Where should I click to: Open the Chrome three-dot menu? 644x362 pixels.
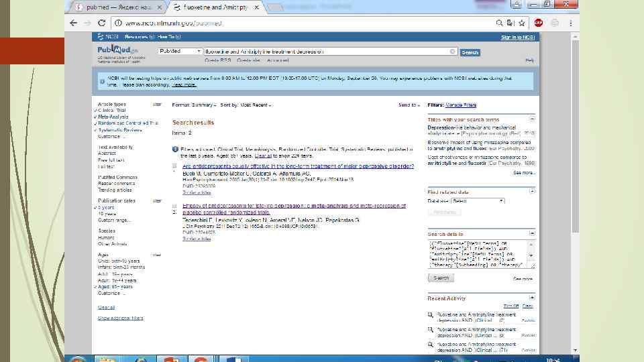point(570,23)
